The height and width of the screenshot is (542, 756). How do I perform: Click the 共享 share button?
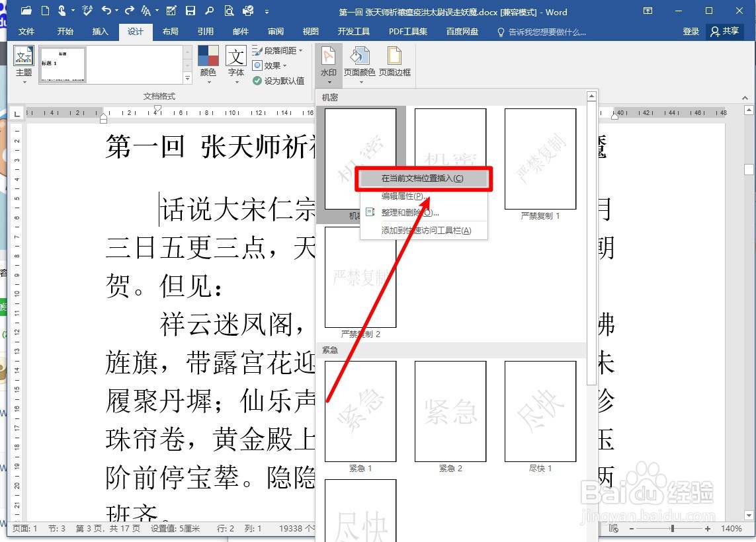(725, 31)
